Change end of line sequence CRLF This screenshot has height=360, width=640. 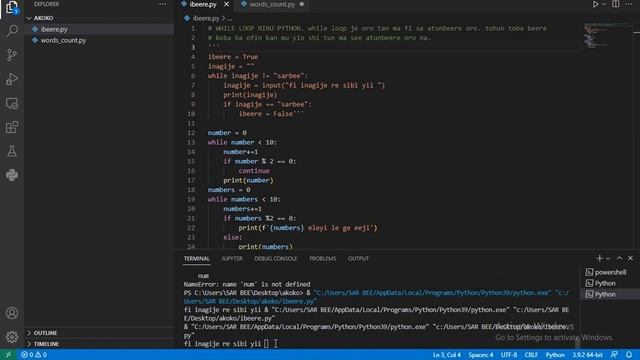click(x=531, y=355)
